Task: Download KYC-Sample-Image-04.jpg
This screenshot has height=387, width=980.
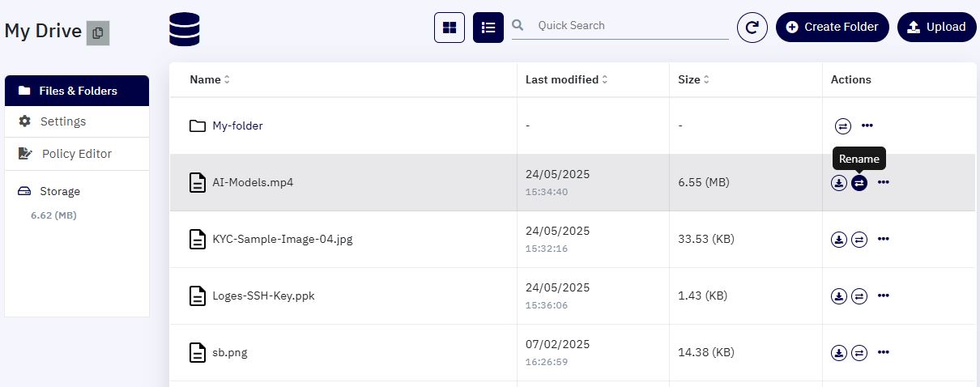Action: click(x=839, y=240)
